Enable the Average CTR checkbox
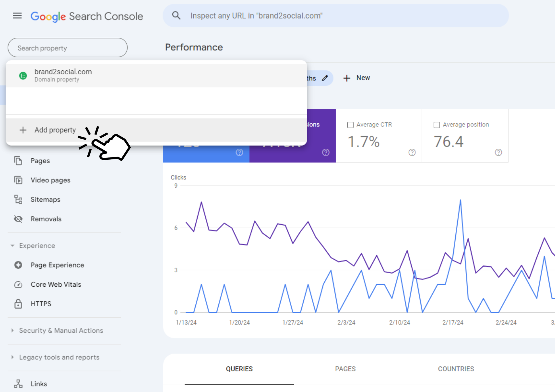 [x=350, y=125]
